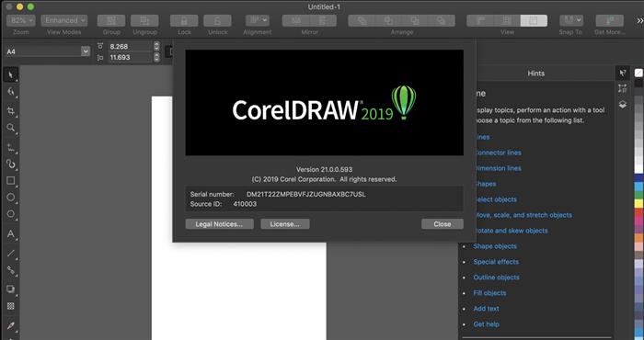Select the Ellipse tool
Viewport: 644px width, 340px height.
click(11, 198)
